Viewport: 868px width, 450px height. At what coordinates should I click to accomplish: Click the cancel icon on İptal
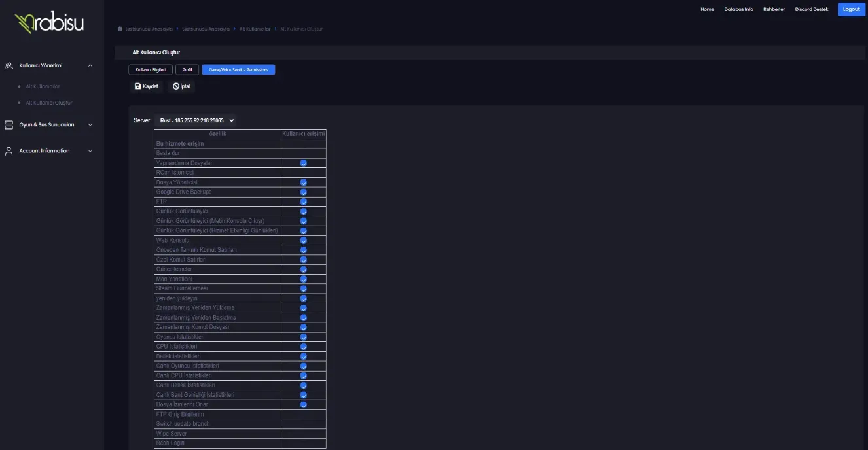[175, 86]
